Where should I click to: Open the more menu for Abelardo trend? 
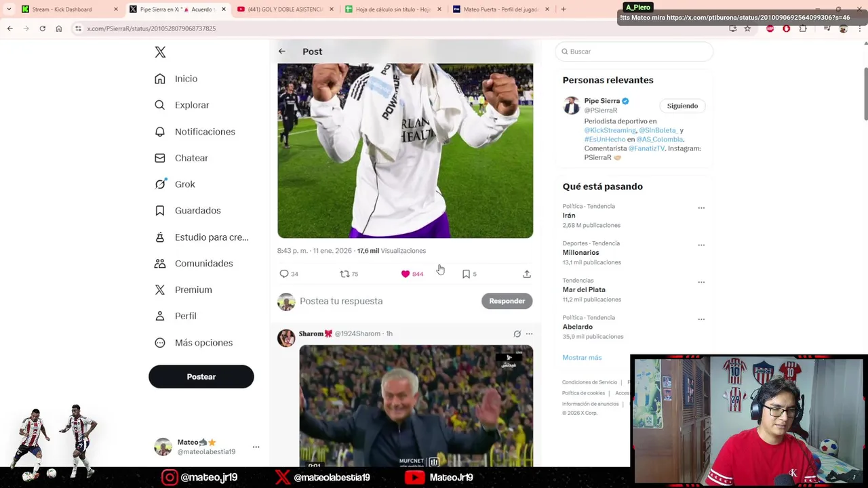pos(701,319)
